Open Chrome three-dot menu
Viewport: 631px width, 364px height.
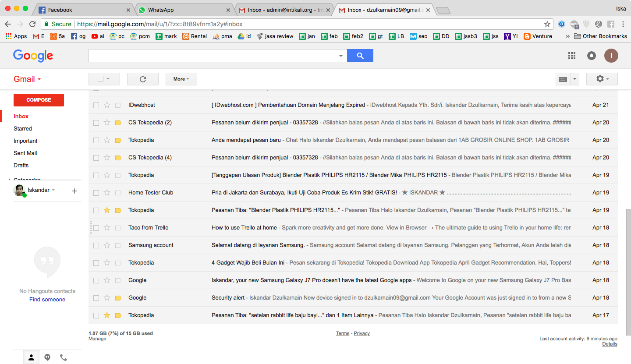(x=623, y=24)
